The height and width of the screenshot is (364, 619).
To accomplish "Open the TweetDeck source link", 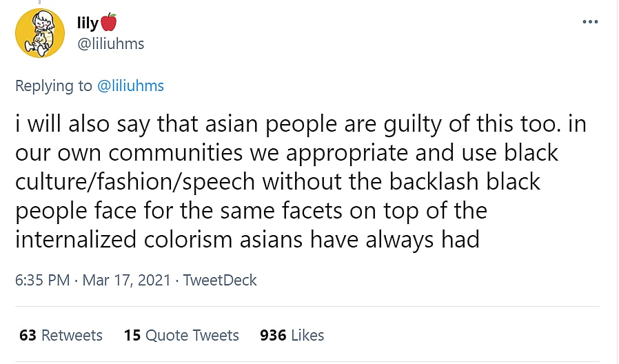I will click(x=220, y=280).
